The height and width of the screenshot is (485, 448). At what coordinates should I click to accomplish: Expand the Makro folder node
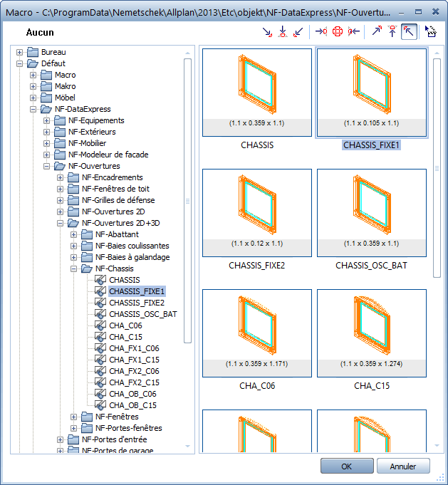click(33, 86)
